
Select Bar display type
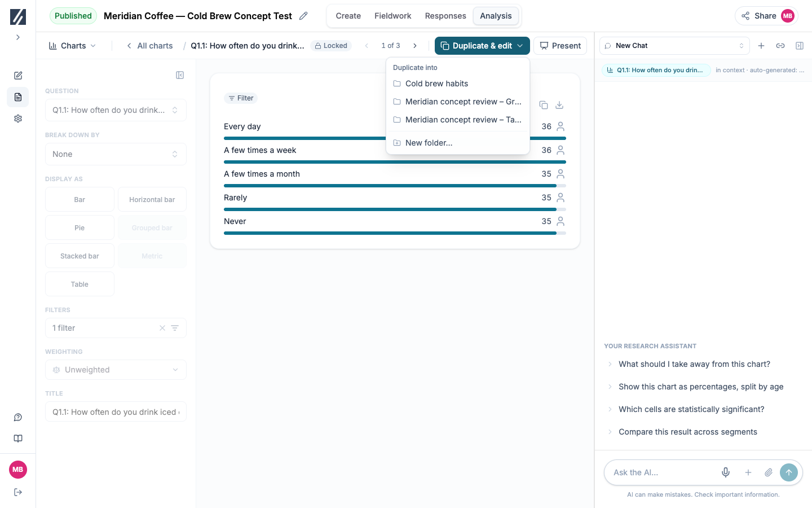pyautogui.click(x=80, y=199)
